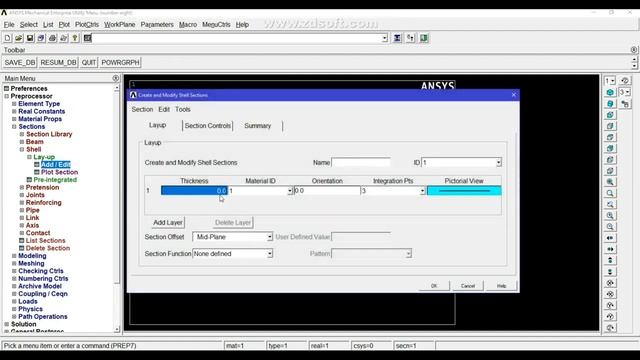Image resolution: width=640 pixels, height=360 pixels.
Task: Open the Pan-Zoom-Rotate tool icon
Action: (x=41, y=38)
